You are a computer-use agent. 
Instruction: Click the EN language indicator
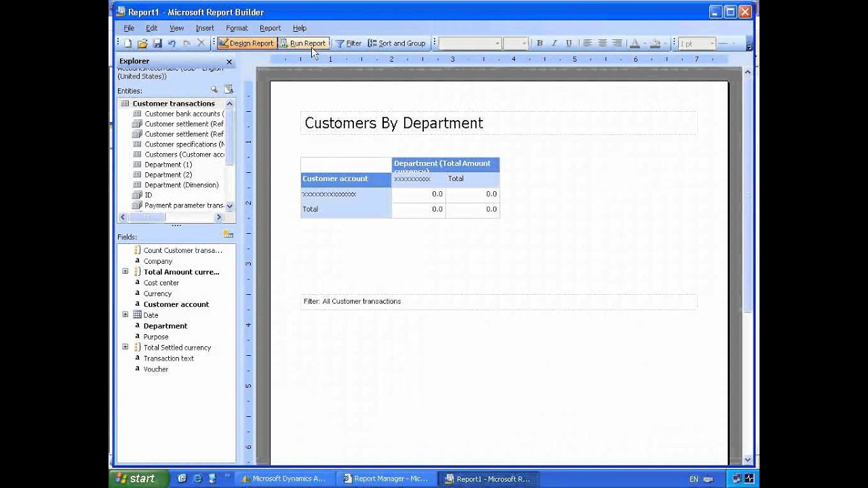pos(694,479)
